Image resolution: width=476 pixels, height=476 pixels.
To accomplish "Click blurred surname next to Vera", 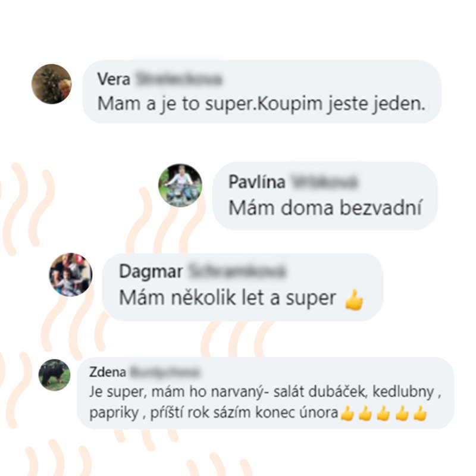I will (x=179, y=79).
